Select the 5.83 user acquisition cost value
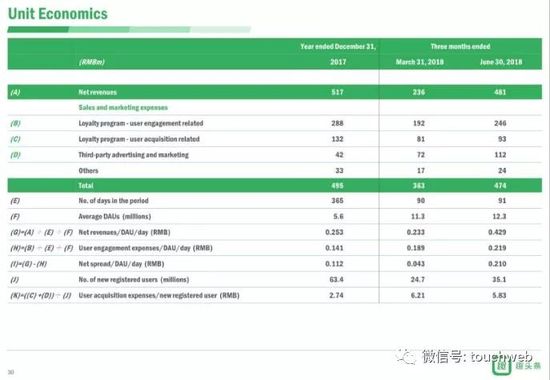 (x=499, y=295)
